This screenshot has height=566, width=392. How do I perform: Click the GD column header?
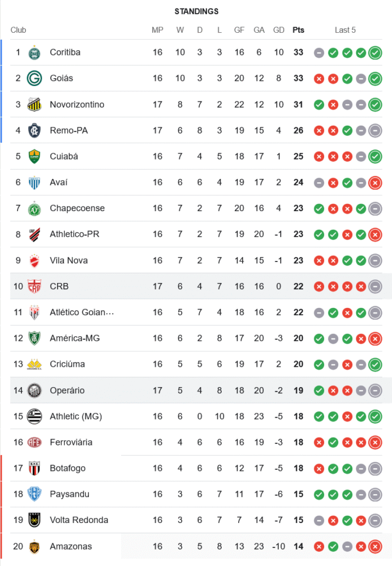tap(279, 30)
